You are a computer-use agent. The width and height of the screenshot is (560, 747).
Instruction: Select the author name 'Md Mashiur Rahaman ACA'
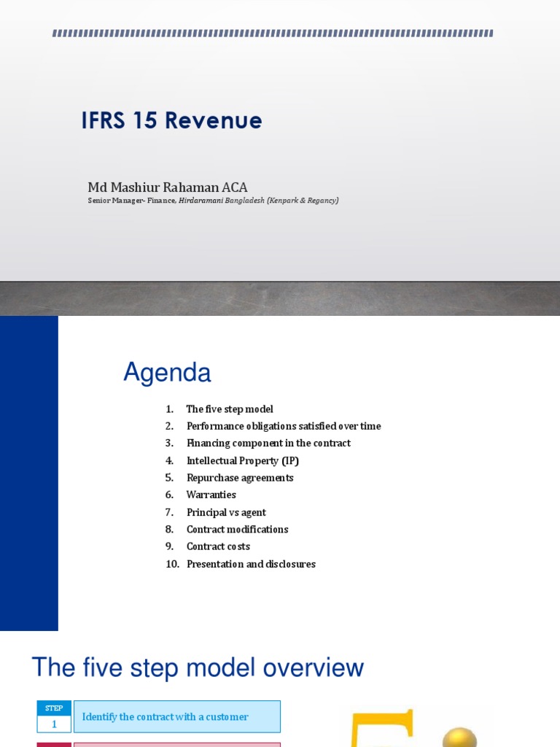pos(168,187)
